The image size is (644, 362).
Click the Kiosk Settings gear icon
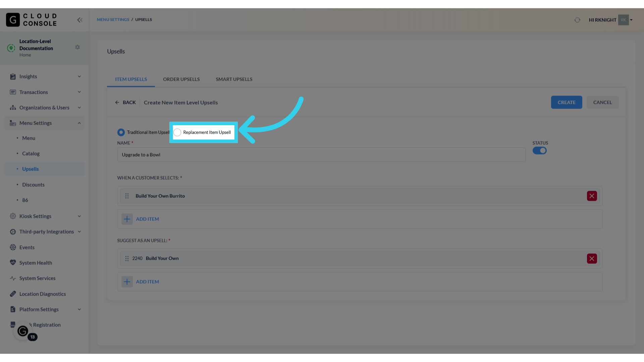point(13,216)
